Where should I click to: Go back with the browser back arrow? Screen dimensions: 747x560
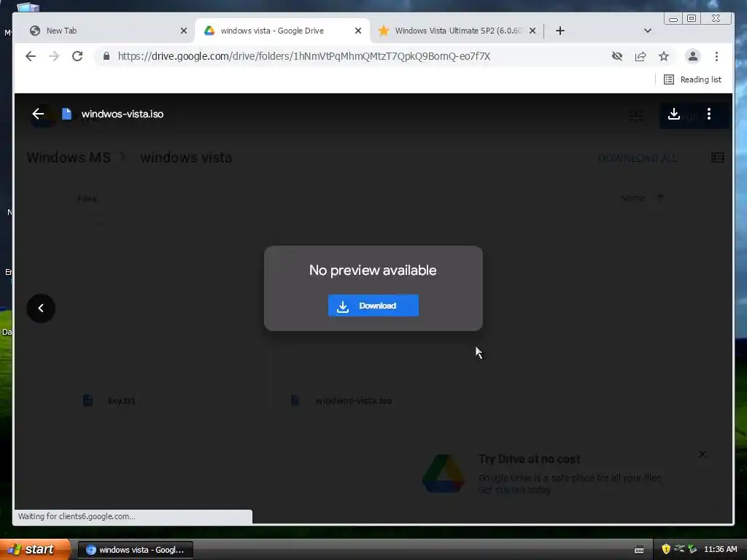[x=31, y=56]
